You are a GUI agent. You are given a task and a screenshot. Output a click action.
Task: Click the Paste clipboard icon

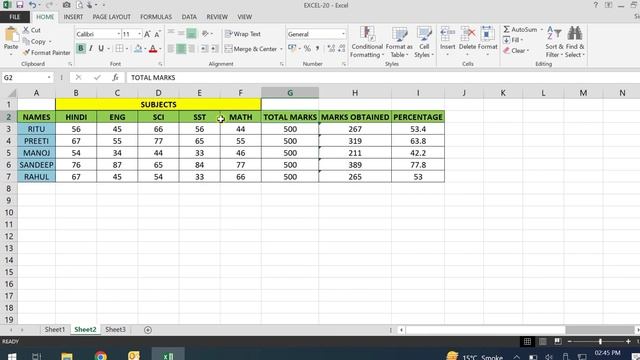[x=11, y=35]
